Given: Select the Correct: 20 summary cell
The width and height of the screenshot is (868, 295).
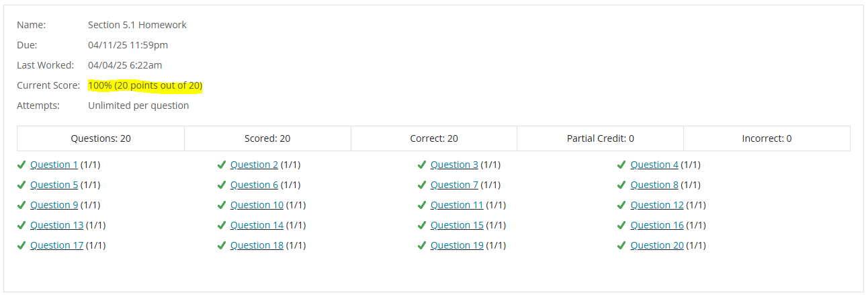Looking at the screenshot, I should [x=434, y=138].
